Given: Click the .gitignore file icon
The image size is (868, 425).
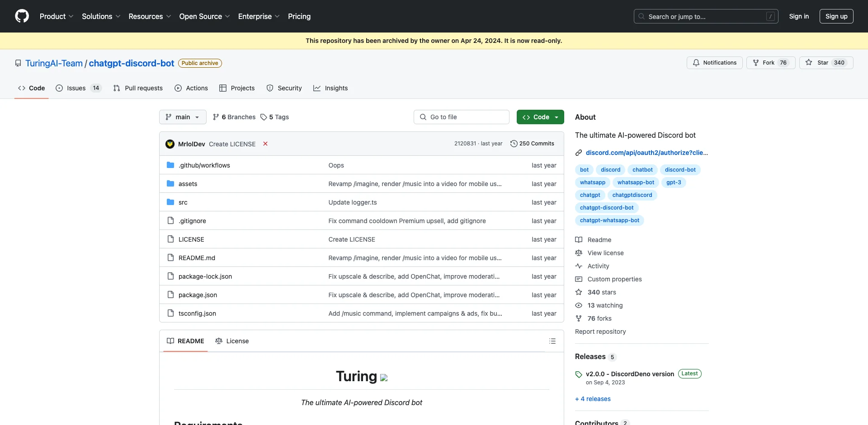Looking at the screenshot, I should (x=170, y=221).
